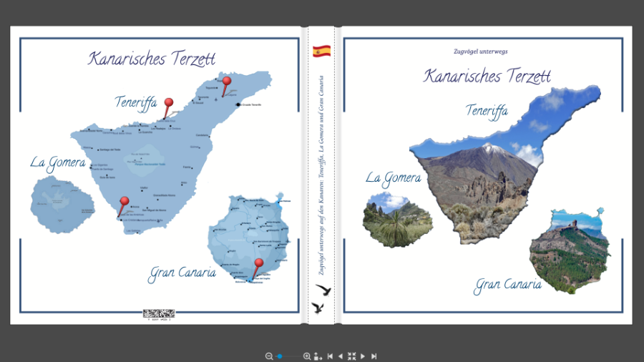The width and height of the screenshot is (644, 362).
Task: Click 'Zugvögel unterwegs' subtitle text
Action: [481, 52]
